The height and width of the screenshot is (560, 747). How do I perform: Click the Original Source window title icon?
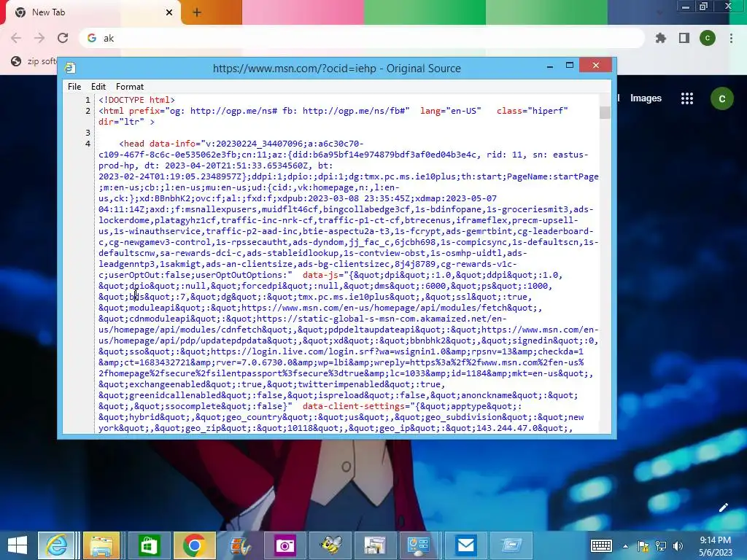coord(70,68)
